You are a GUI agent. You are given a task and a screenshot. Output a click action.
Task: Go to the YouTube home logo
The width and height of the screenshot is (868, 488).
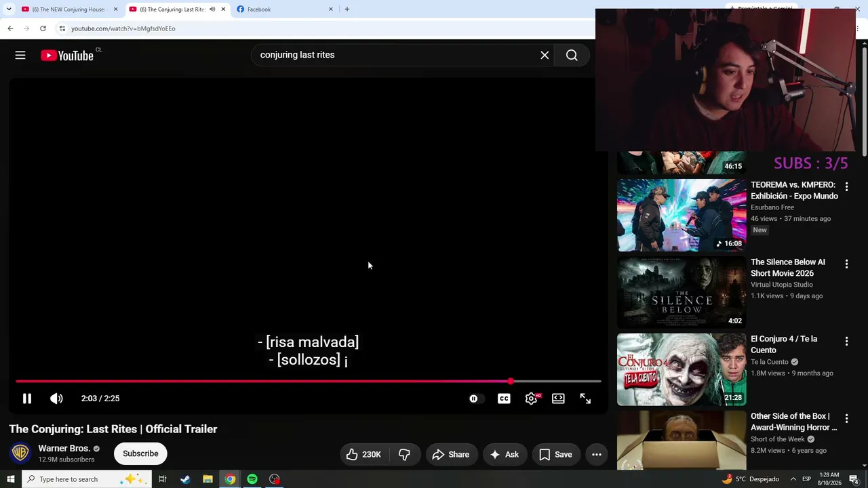[67, 56]
